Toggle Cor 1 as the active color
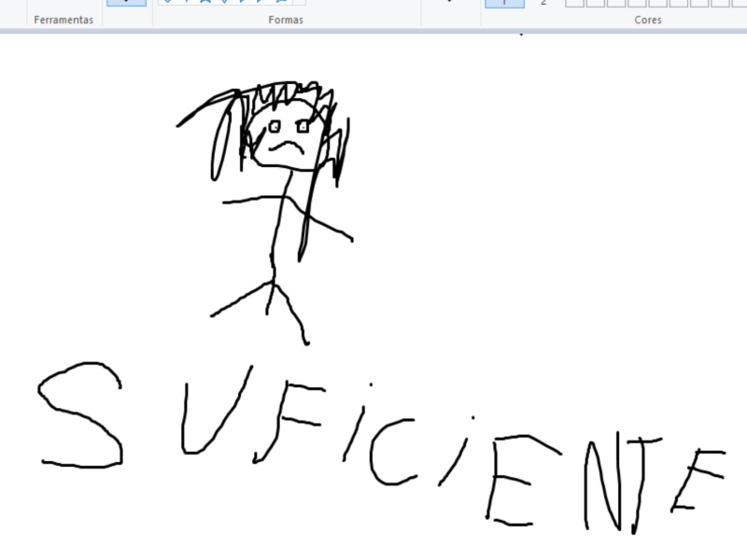Image resolution: width=747 pixels, height=560 pixels. click(505, 2)
